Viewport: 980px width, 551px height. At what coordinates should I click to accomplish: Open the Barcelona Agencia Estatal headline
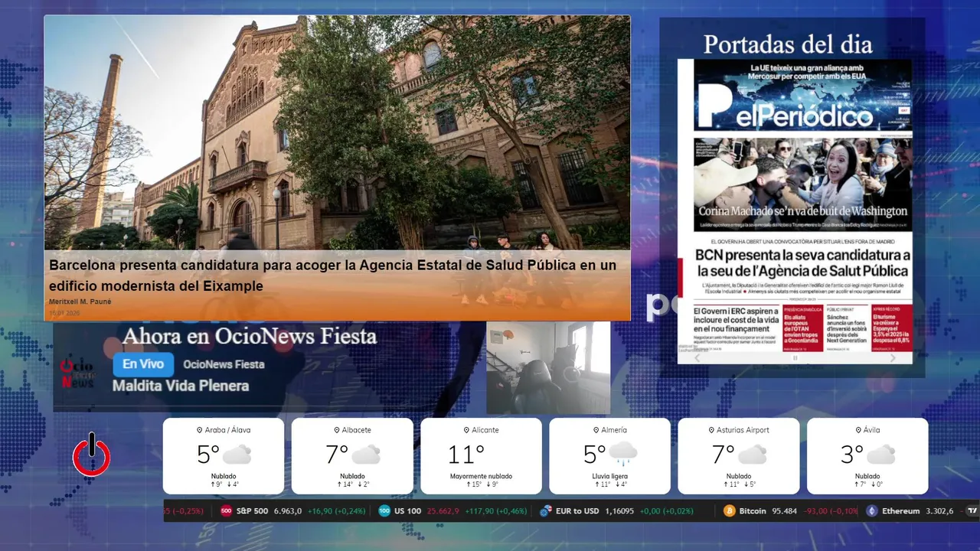[332, 275]
